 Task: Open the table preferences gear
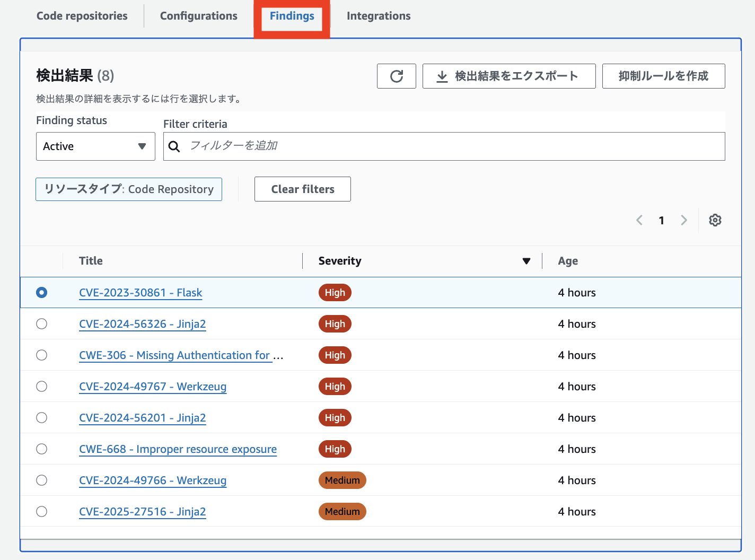pyautogui.click(x=715, y=220)
